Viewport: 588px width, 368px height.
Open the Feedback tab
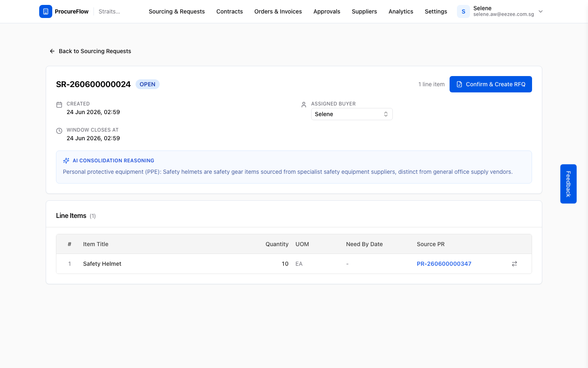pos(568,184)
